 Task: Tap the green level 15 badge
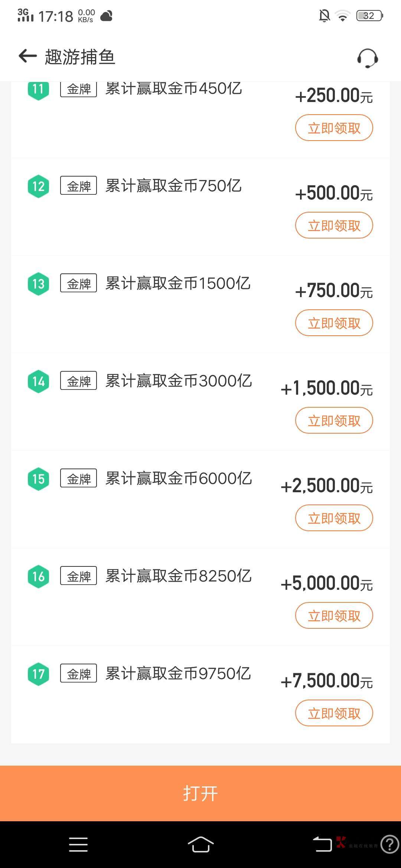pos(39,479)
